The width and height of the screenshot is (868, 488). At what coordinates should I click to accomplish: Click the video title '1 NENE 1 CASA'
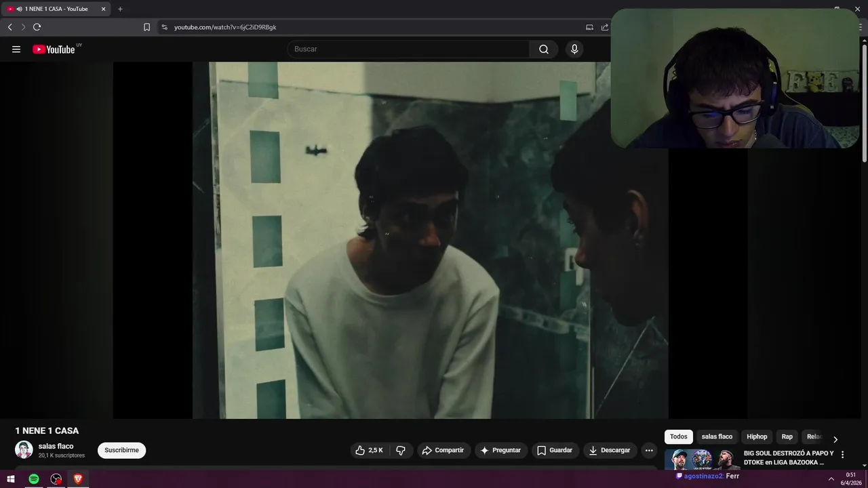click(47, 430)
